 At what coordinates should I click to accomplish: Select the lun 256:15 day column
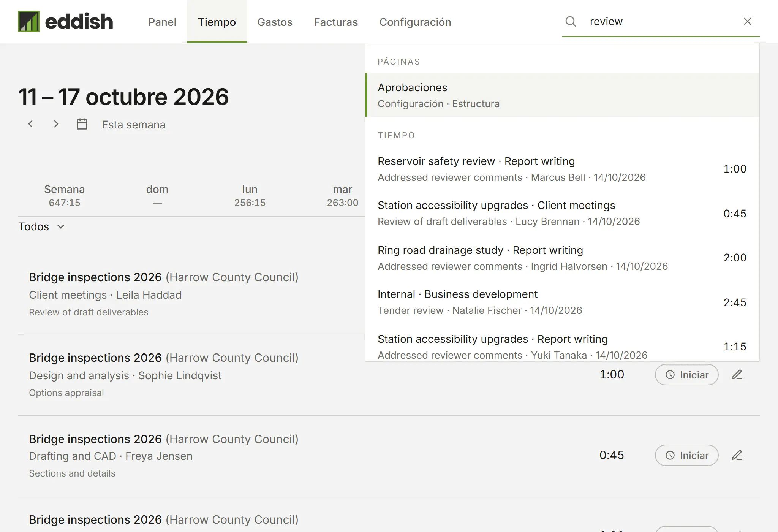pos(250,195)
